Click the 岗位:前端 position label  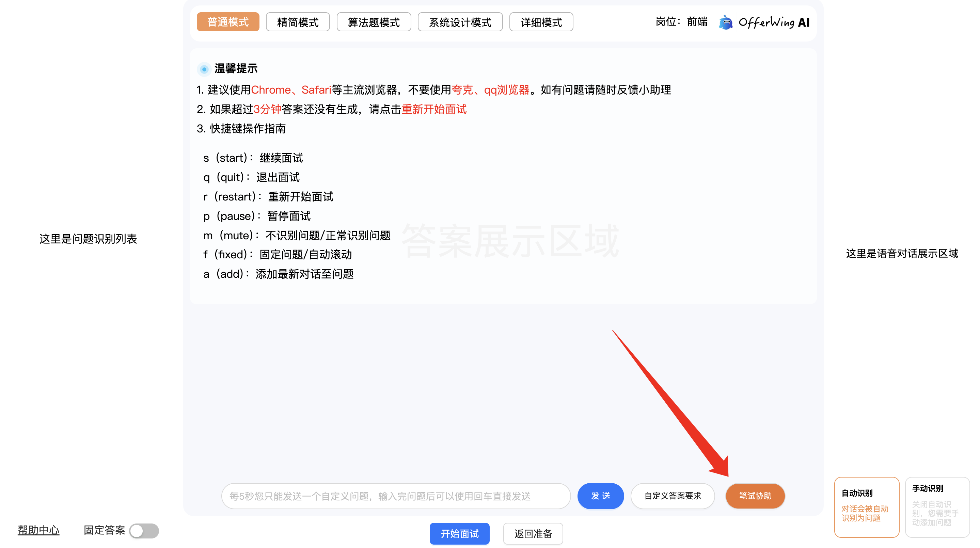[x=681, y=22]
